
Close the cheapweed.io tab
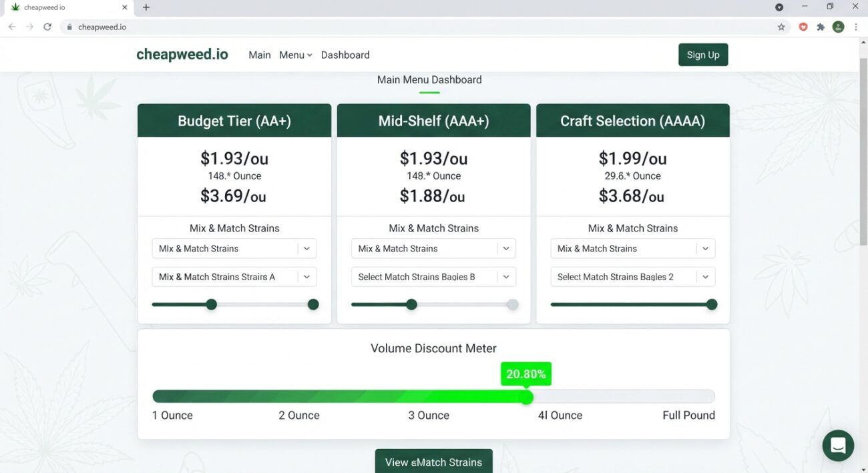click(x=124, y=7)
